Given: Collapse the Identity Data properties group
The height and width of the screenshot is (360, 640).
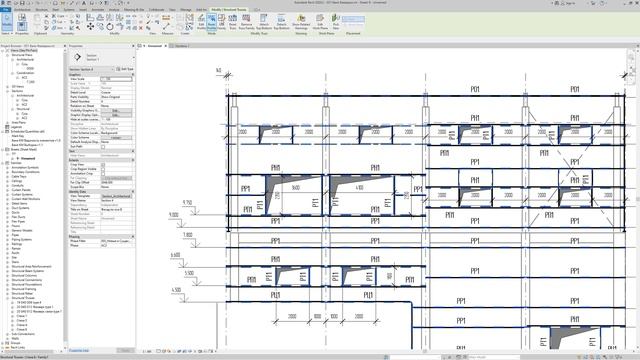Looking at the screenshot, I should click(133, 191).
